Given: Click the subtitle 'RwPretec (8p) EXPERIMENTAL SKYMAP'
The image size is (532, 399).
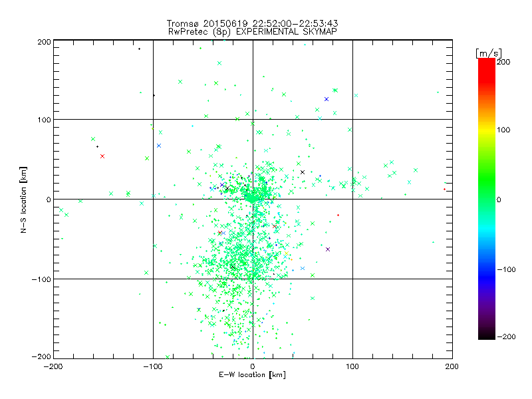Looking at the screenshot, I should tap(253, 32).
